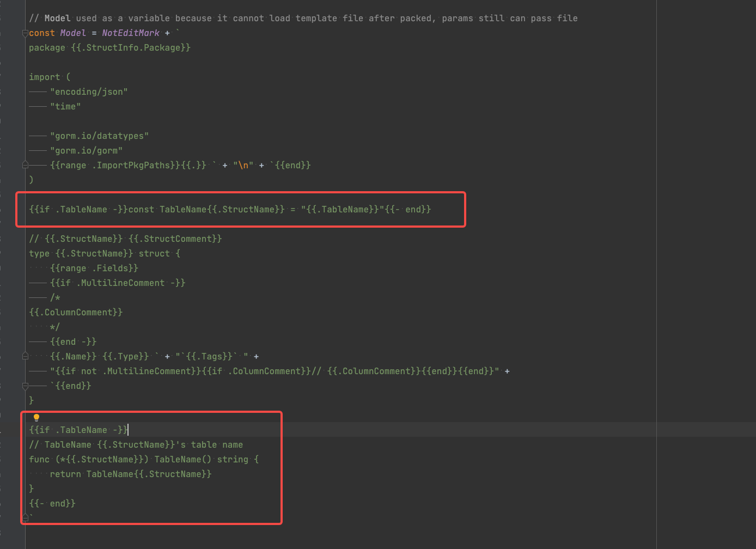Click the /* comment opener line
This screenshot has height=549, width=756.
click(55, 298)
